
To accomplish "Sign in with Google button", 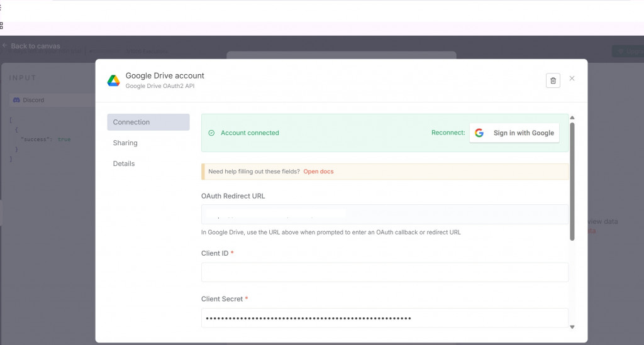I will [x=514, y=133].
